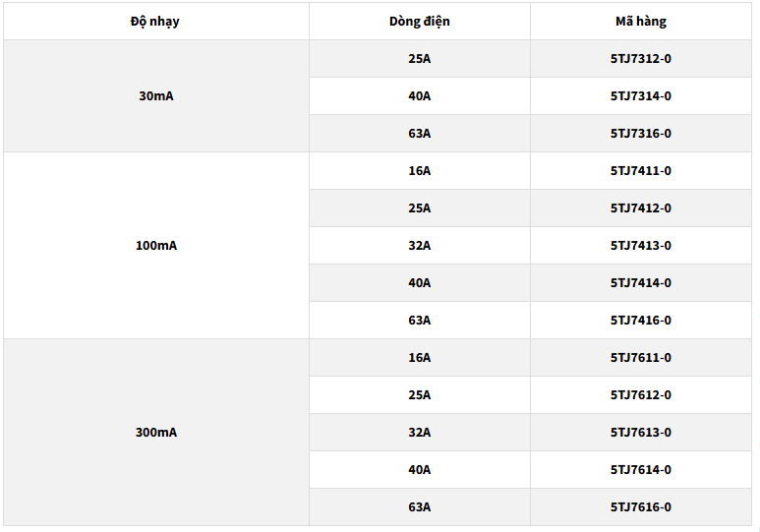Select product code 5TJ7316-0
This screenshot has height=532, width=760.
[640, 134]
